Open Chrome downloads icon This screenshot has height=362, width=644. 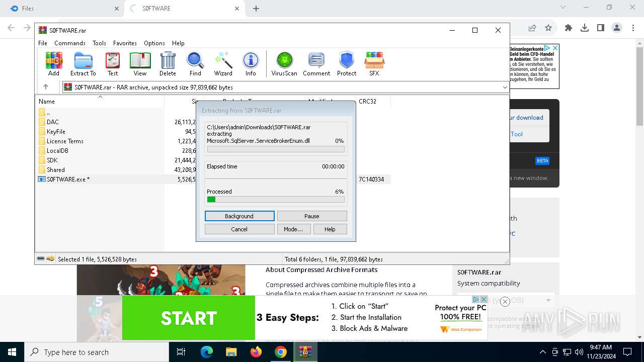pos(585,28)
